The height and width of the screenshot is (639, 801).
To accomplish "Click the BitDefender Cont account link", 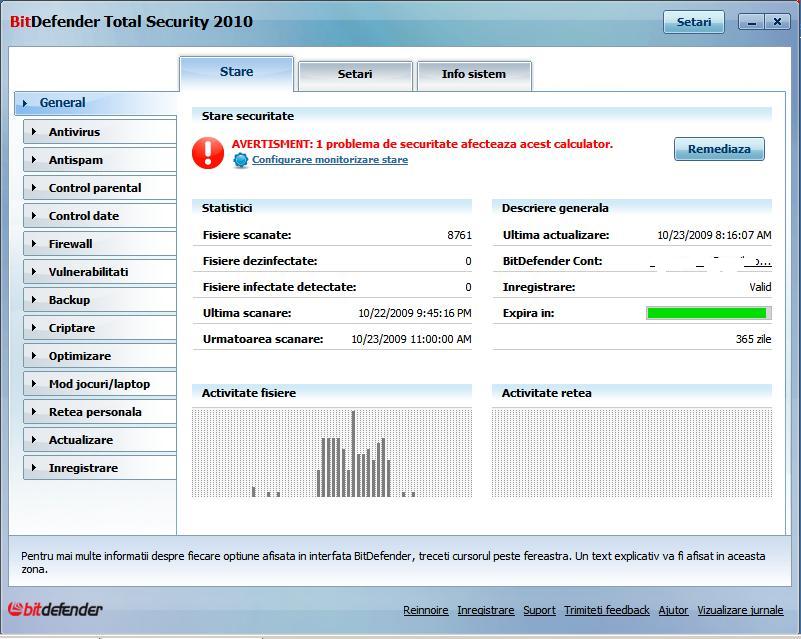I will (x=710, y=262).
